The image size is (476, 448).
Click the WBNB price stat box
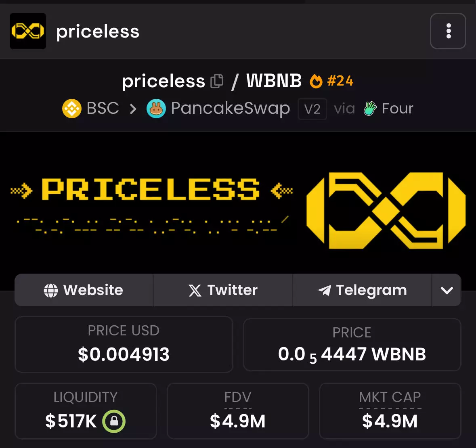click(x=352, y=345)
